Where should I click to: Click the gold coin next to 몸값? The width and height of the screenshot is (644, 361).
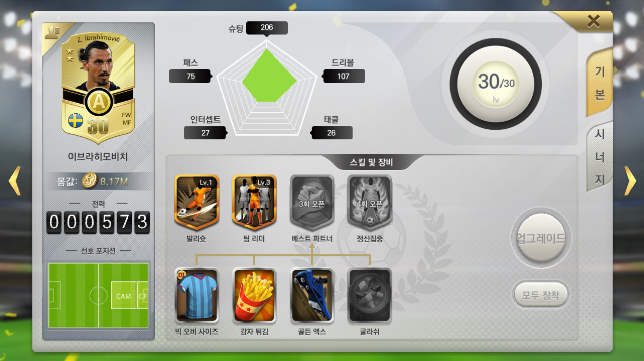coord(90,181)
